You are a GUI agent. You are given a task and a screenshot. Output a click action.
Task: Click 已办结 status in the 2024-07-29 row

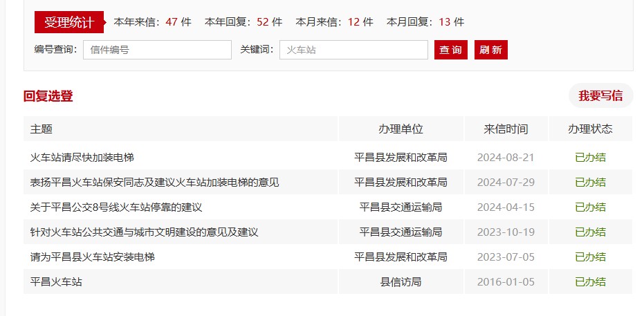click(x=590, y=183)
